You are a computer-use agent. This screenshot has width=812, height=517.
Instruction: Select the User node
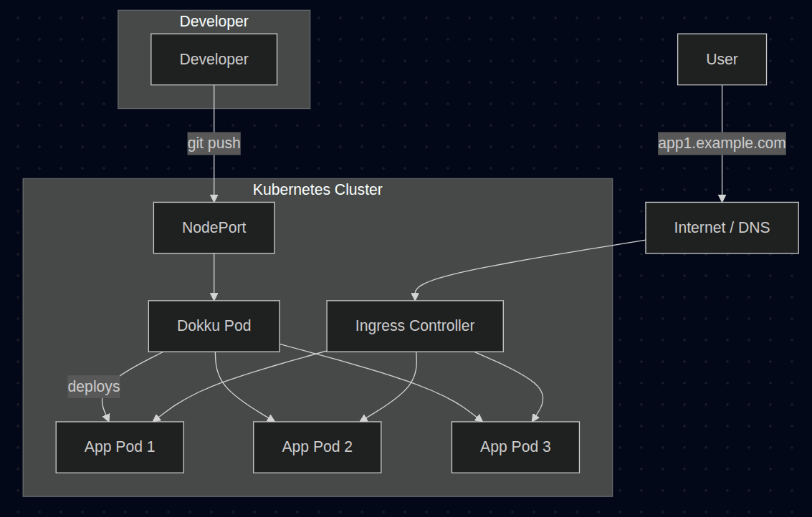point(722,59)
